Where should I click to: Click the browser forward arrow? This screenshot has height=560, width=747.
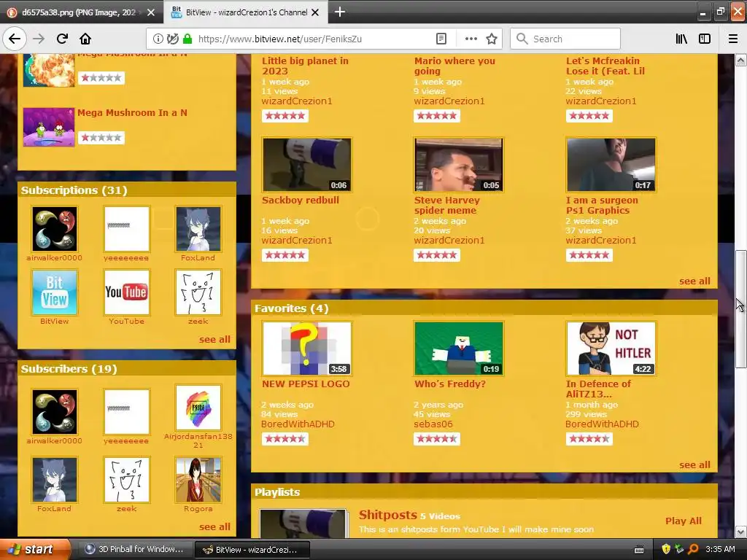pyautogui.click(x=39, y=39)
